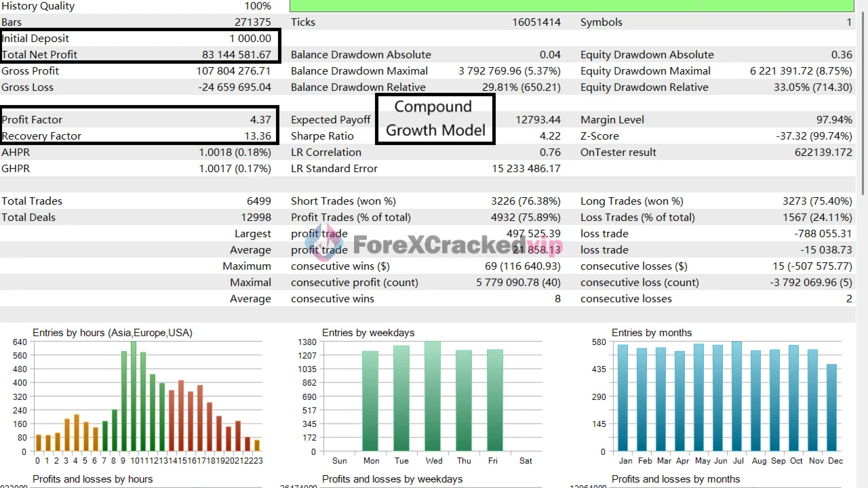
Task: Click the Entries by hours chart title
Action: pos(112,333)
